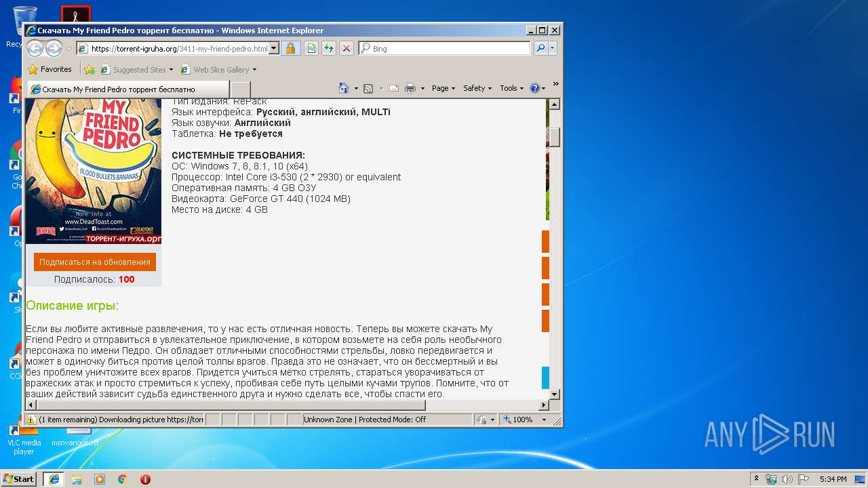Click the search magnifier button
868x488 pixels.
540,49
